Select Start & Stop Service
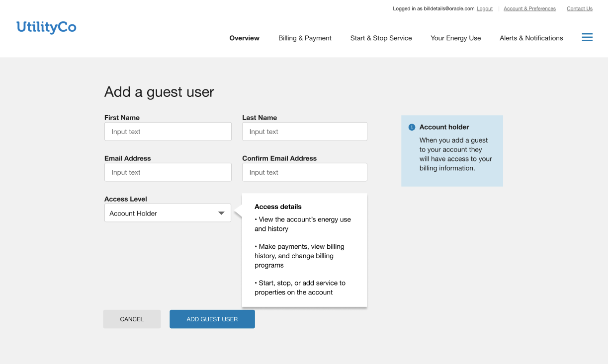This screenshot has height=364, width=608. coord(381,38)
